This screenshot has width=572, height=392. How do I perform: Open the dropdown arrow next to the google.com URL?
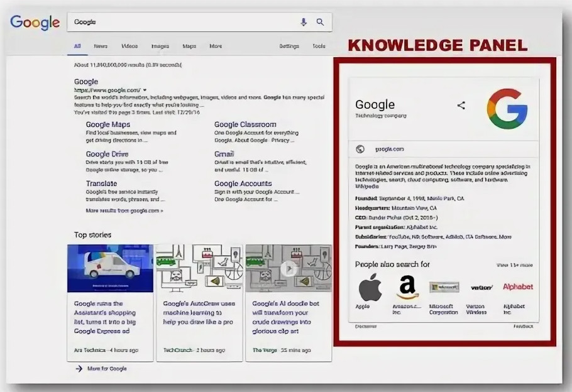click(145, 90)
